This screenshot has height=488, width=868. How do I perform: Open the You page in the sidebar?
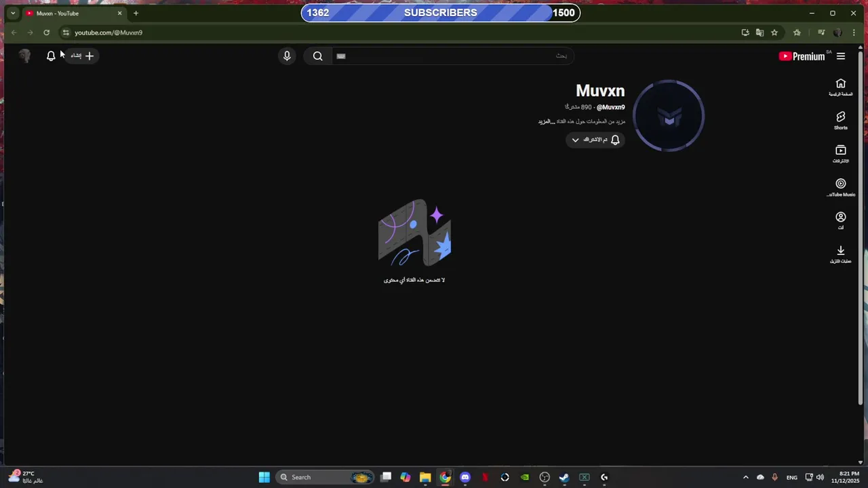[x=841, y=220]
